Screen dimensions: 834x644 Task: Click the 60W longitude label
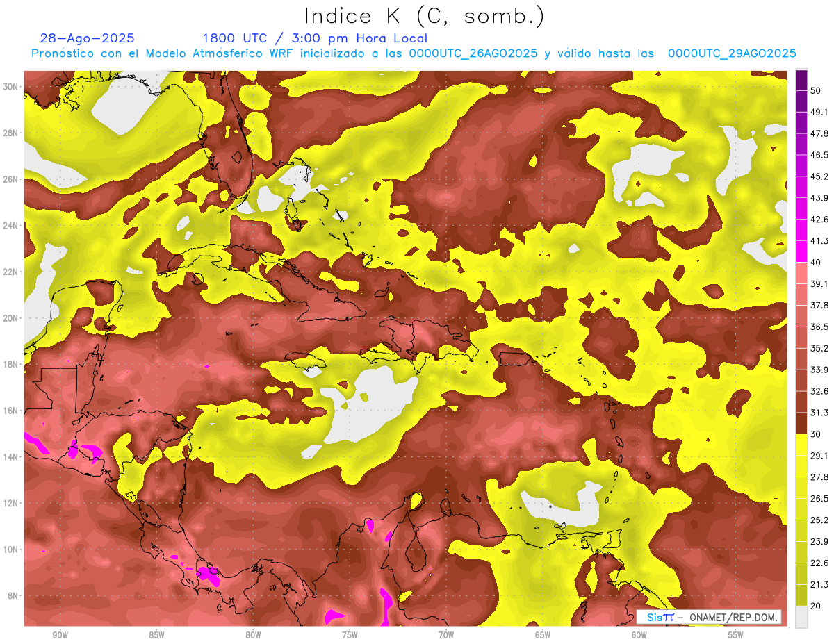639,636
